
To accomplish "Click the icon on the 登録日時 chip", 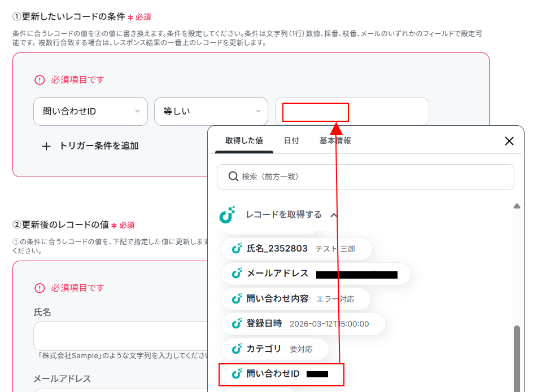I will coord(237,324).
